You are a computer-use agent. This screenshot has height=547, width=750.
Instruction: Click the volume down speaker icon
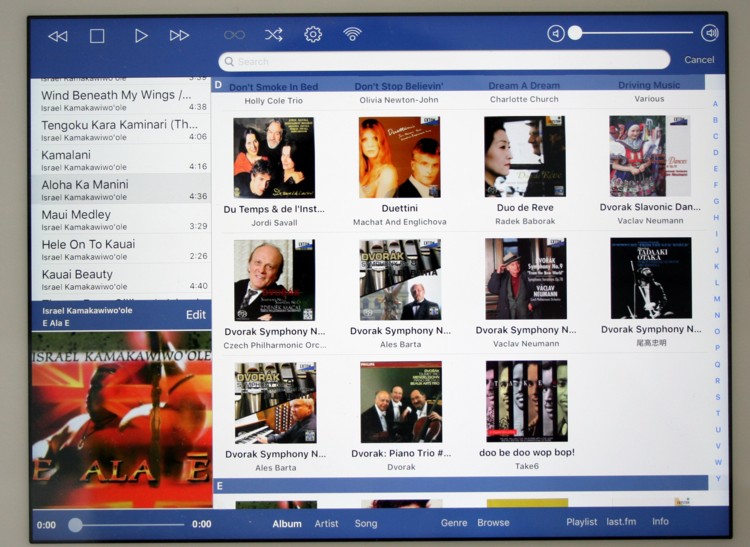pos(556,33)
